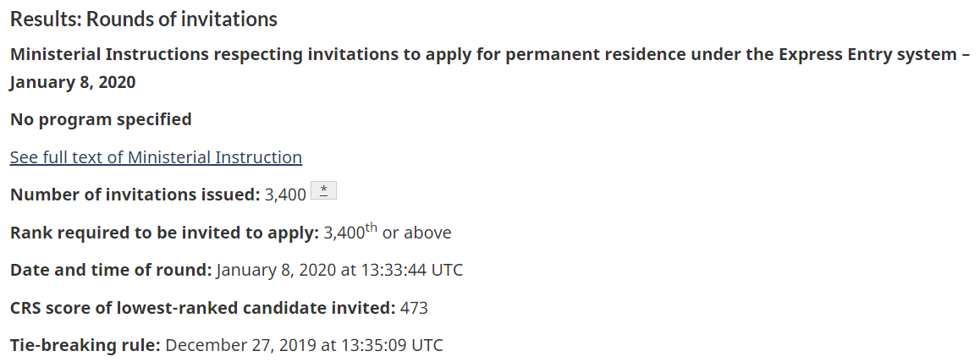The height and width of the screenshot is (362, 980).
Task: Click the January 8, 2020 at 13:33:44 UTC value
Action: (339, 271)
